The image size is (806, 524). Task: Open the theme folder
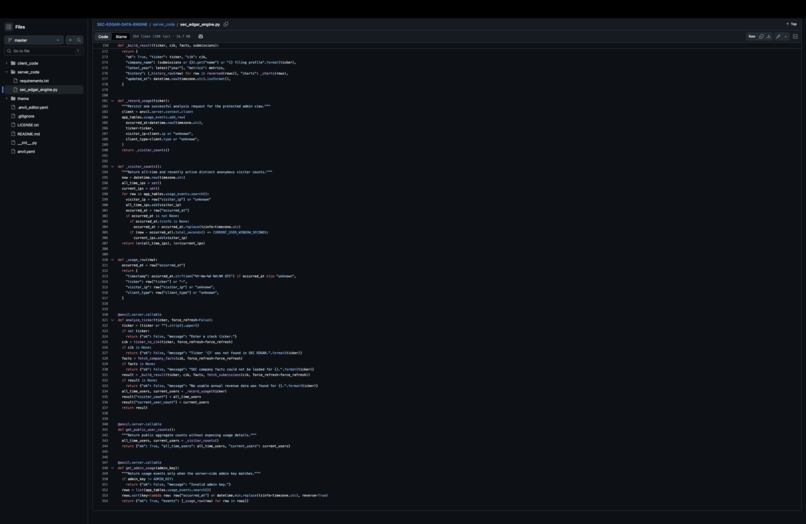point(23,98)
